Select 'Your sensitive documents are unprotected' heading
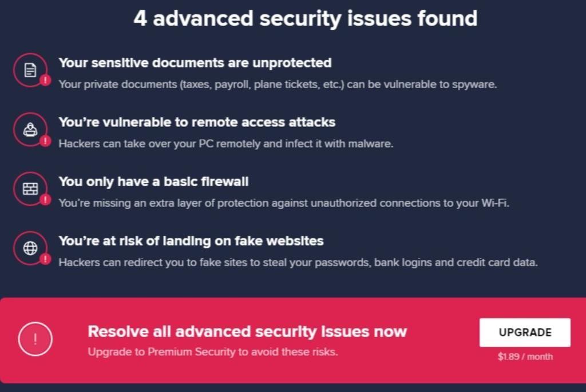This screenshot has height=392, width=586. [x=195, y=63]
